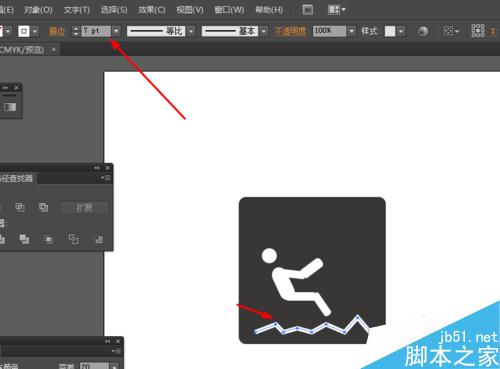Viewport: 500px width, 369px height.
Task: Click the opacity field showing 100%
Action: [x=329, y=31]
